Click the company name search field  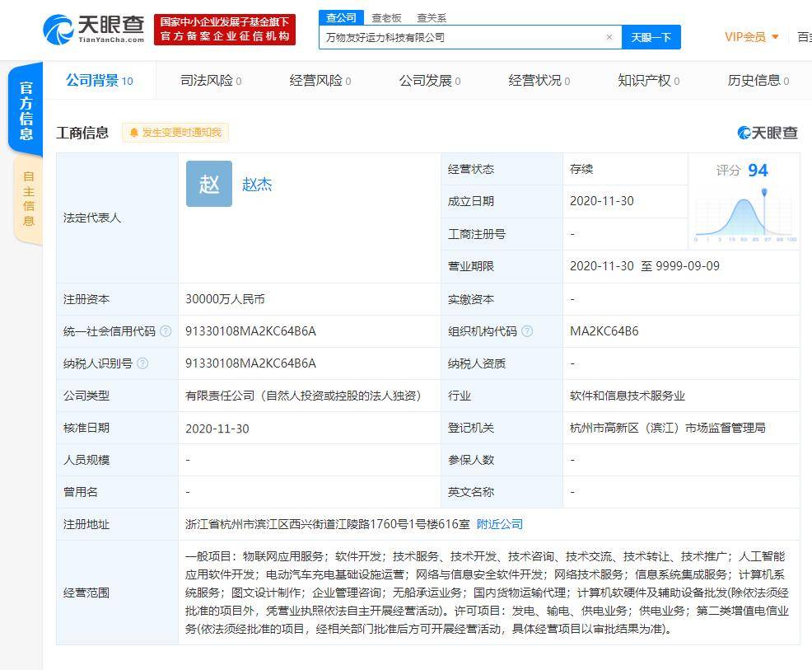click(x=461, y=37)
